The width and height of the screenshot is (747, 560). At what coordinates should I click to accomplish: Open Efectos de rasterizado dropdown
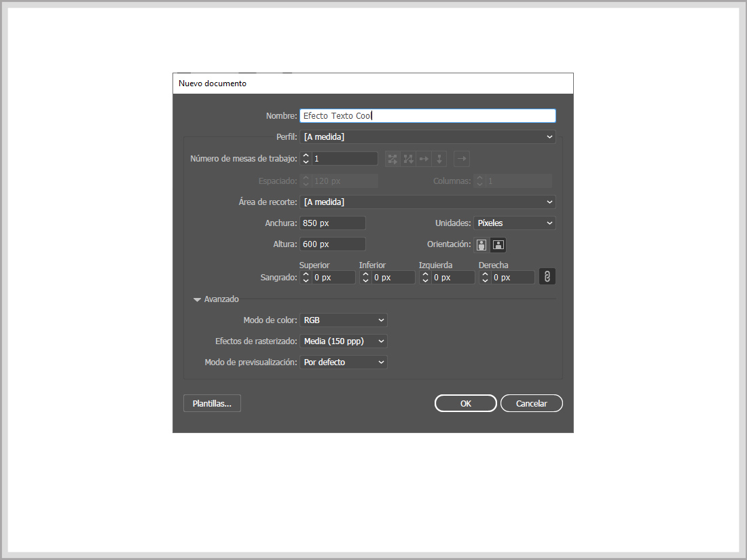[343, 341]
